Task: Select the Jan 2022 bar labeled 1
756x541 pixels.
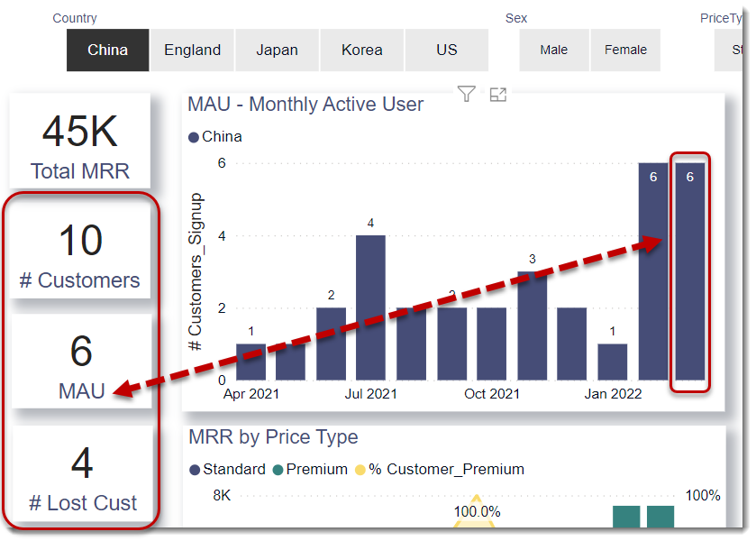Action: click(x=613, y=362)
